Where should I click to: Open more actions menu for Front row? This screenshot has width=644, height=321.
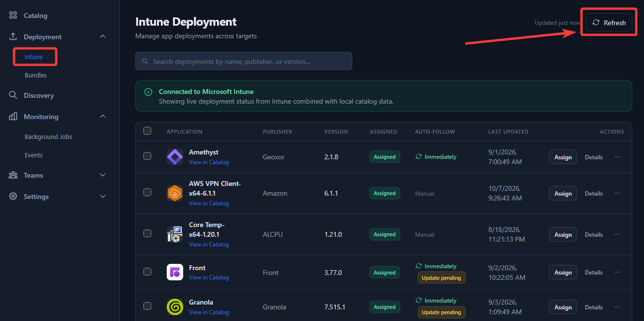click(617, 272)
